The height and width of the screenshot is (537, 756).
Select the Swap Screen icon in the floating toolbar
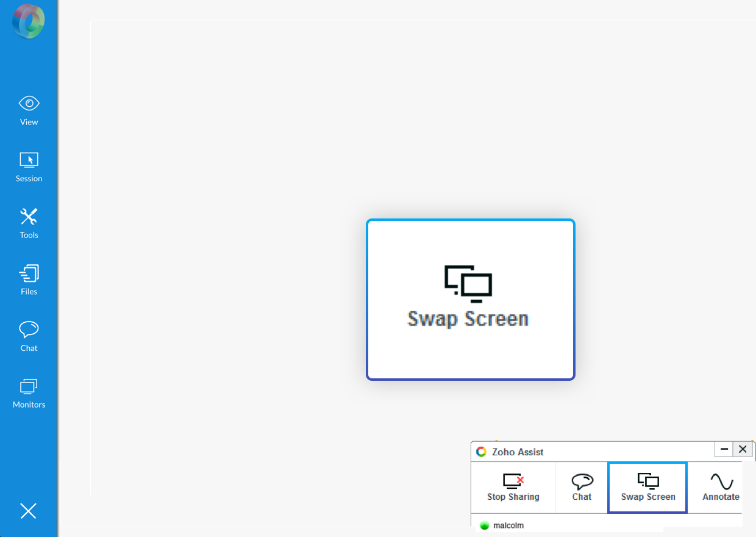tap(647, 486)
